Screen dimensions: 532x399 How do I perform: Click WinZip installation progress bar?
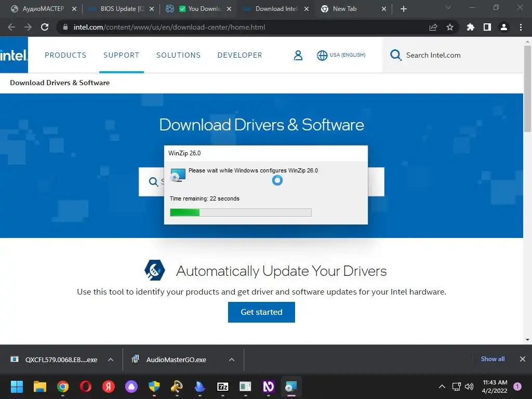[x=241, y=212]
